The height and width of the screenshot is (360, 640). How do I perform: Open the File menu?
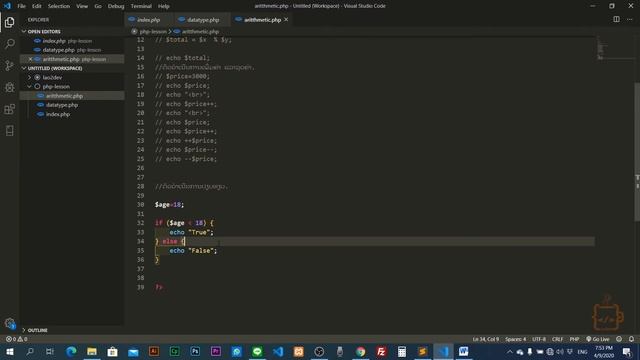coord(21,6)
